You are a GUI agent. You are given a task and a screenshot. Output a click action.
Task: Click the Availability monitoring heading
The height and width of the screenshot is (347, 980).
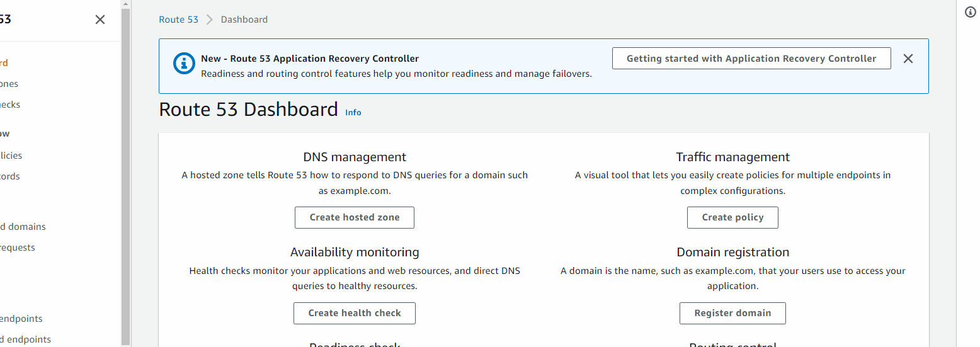coord(355,252)
